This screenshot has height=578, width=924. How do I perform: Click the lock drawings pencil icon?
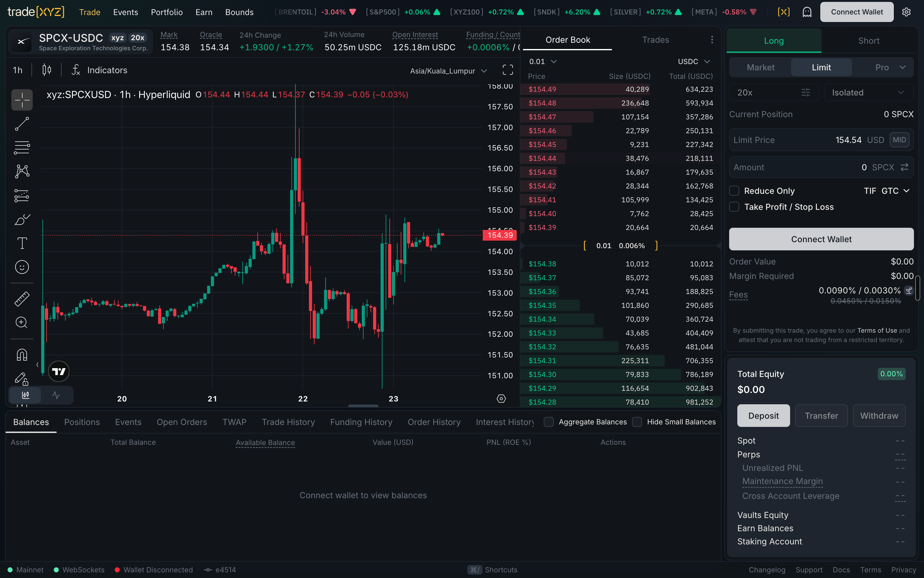coord(22,379)
